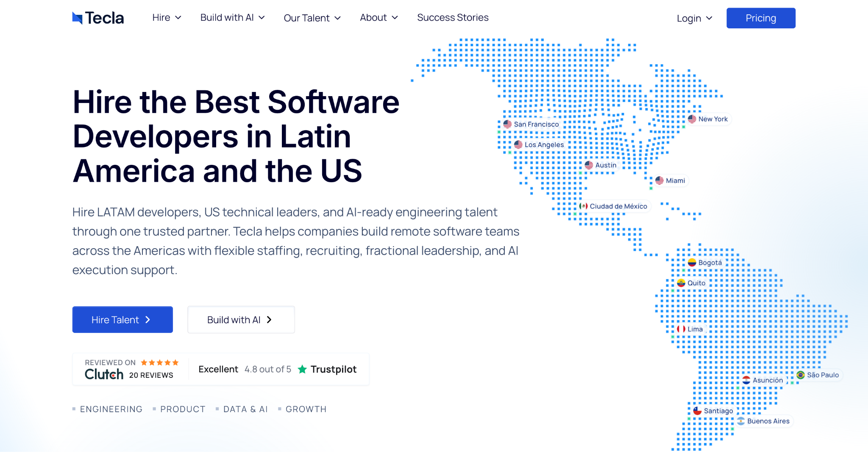Screen dimensions: 868x452
Task: Go to Success Stories page
Action: coord(453,18)
